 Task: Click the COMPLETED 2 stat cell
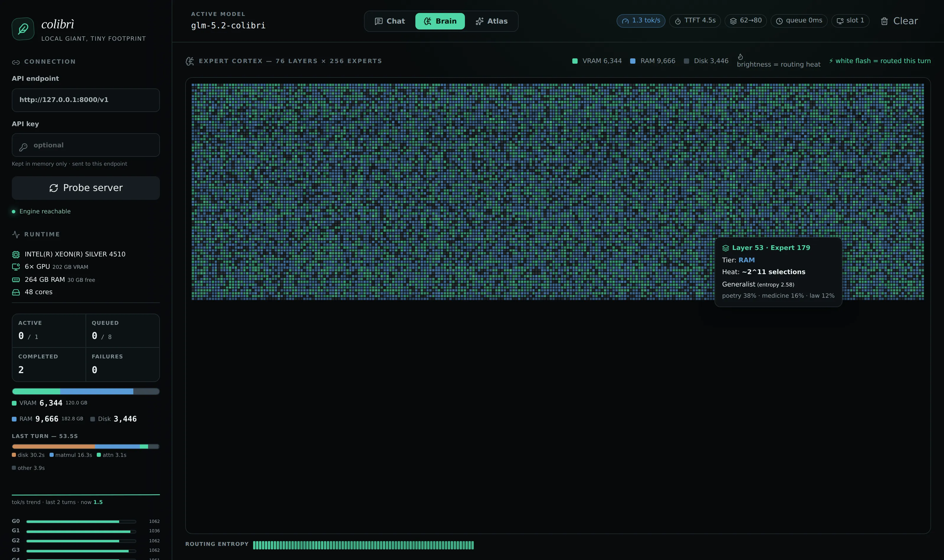pyautogui.click(x=49, y=365)
